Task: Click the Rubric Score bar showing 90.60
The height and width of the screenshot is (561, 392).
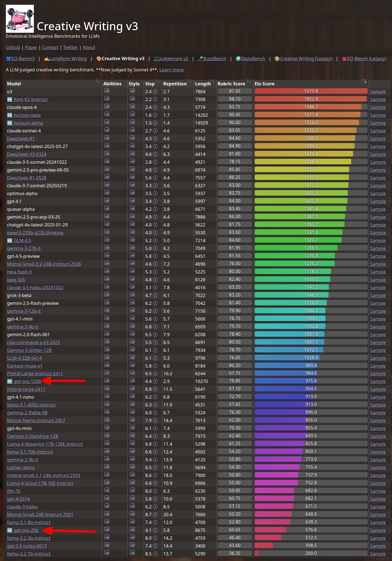Action: tap(235, 122)
